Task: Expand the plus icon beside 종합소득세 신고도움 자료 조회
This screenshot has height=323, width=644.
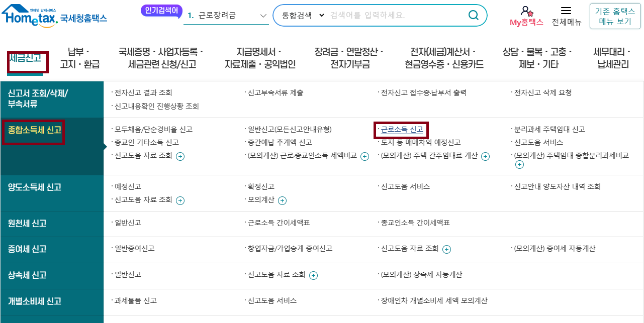Action: pos(180,157)
